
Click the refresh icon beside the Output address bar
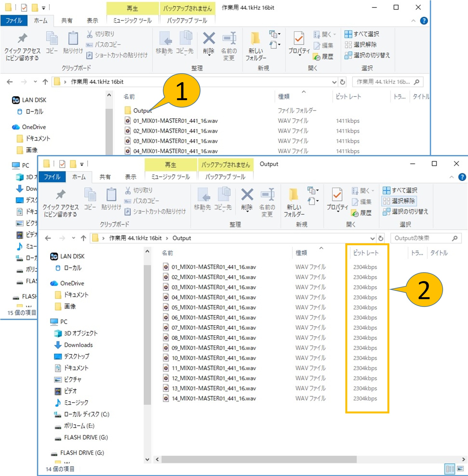pos(381,238)
